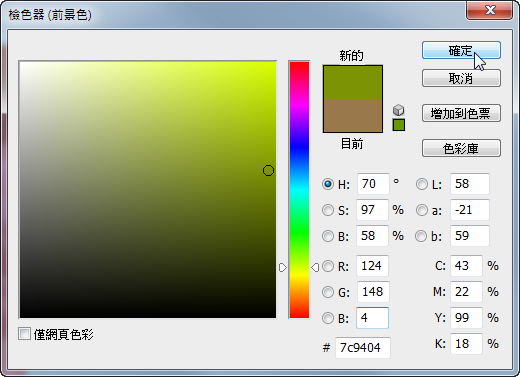Click the R field showing 124

pos(372,266)
